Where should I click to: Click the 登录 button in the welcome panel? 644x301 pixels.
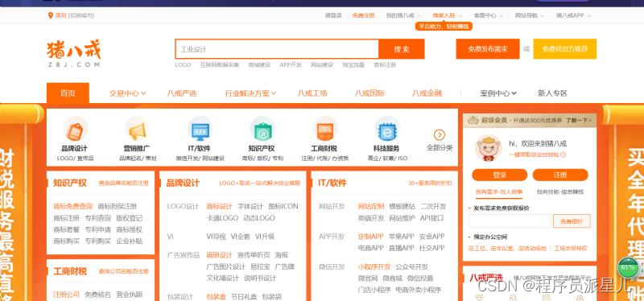point(499,175)
